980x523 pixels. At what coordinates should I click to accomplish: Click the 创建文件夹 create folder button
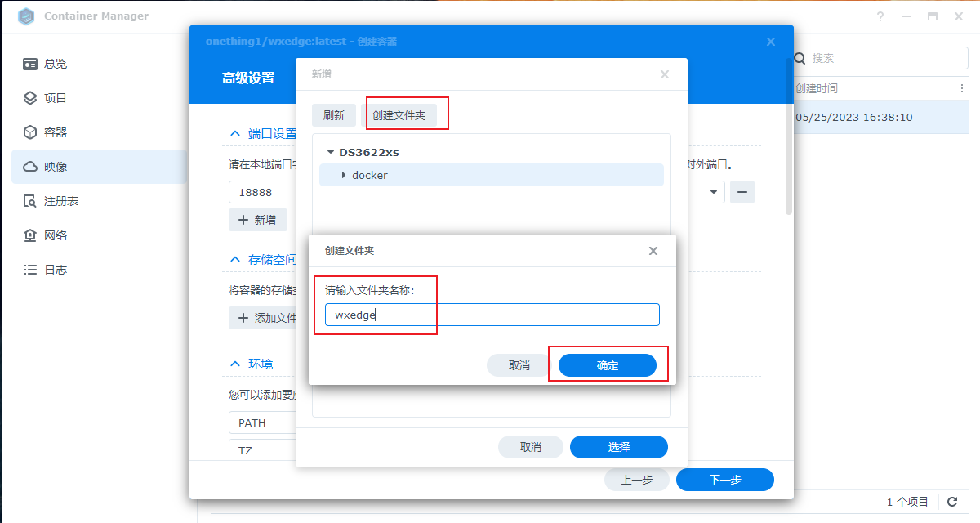click(399, 115)
